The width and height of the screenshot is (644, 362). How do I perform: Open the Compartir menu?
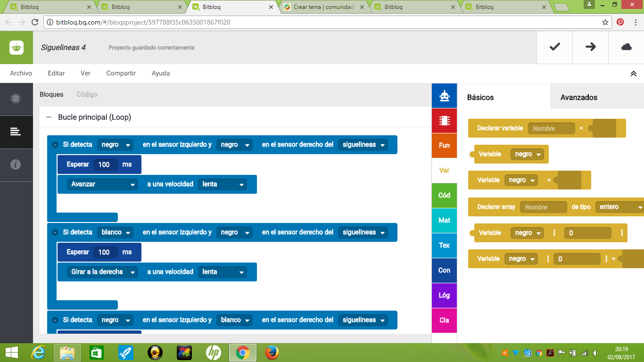click(x=121, y=73)
